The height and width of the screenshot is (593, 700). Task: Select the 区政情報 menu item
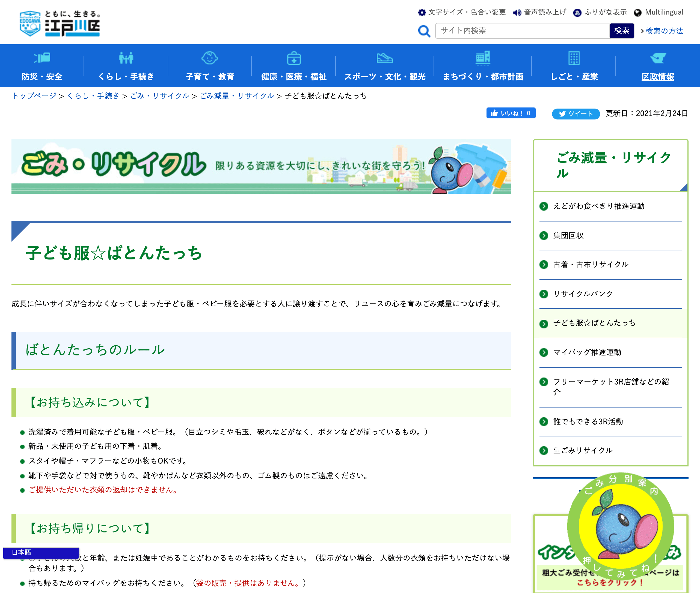(x=658, y=77)
